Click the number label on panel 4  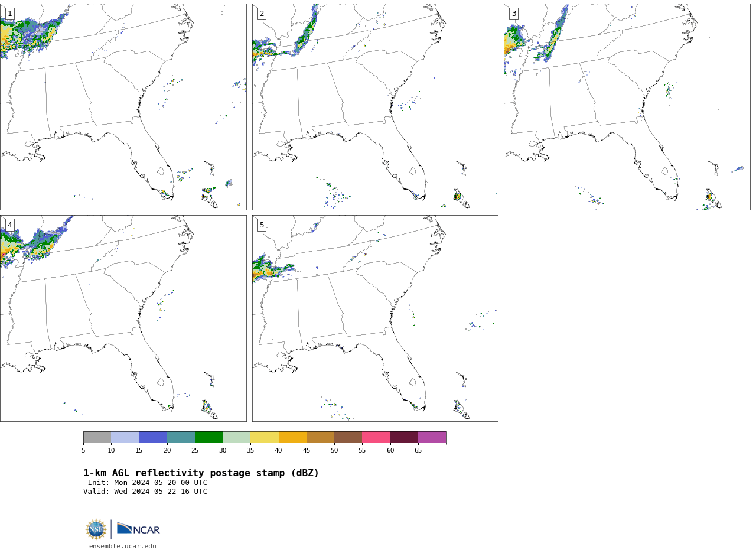[x=9, y=225]
